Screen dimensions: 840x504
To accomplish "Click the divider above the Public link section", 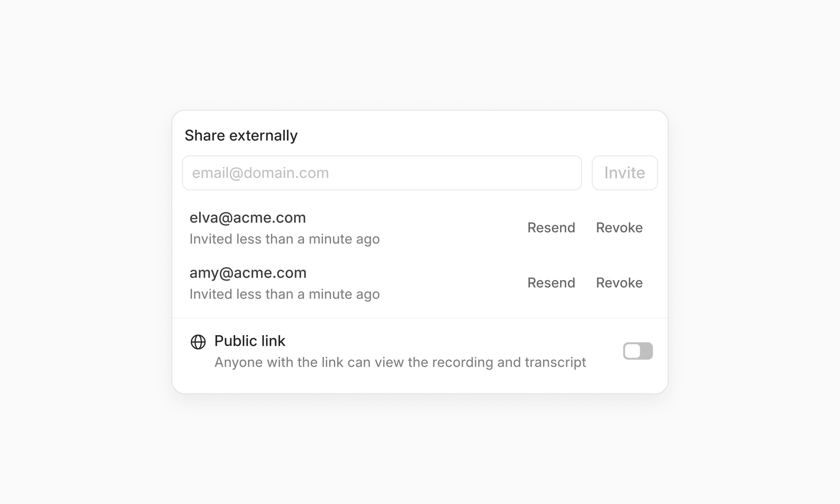I will (420, 318).
